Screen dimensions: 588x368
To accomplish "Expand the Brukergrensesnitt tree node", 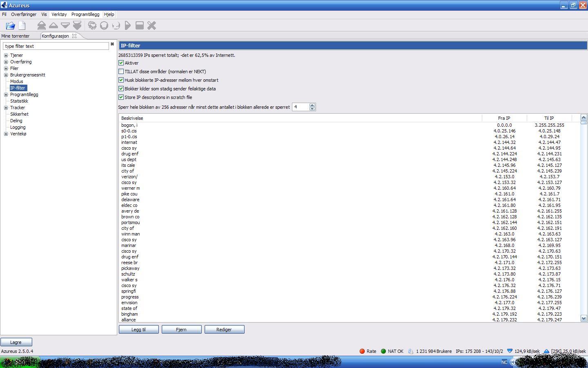I will pyautogui.click(x=6, y=75).
